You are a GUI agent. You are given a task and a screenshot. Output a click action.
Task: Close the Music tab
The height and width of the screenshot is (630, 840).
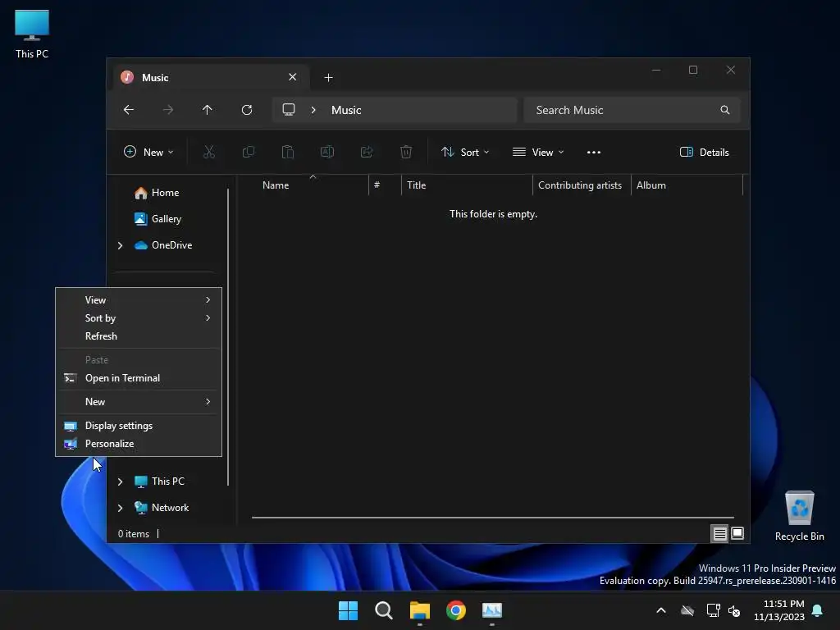pyautogui.click(x=293, y=77)
